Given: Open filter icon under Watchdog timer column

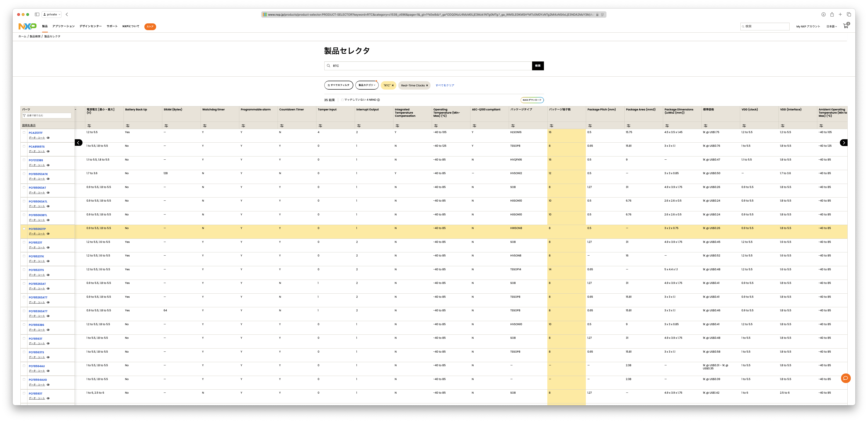Looking at the screenshot, I should (x=204, y=126).
